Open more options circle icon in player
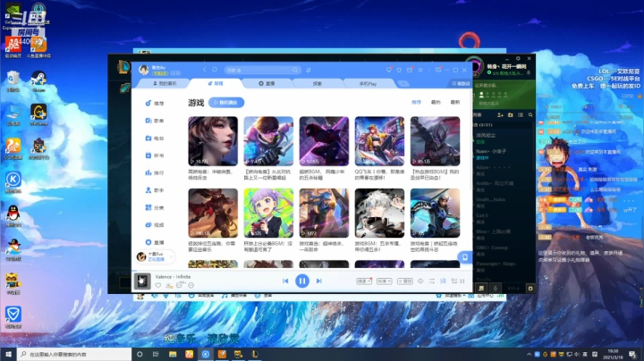644x361 pixels. (191, 285)
